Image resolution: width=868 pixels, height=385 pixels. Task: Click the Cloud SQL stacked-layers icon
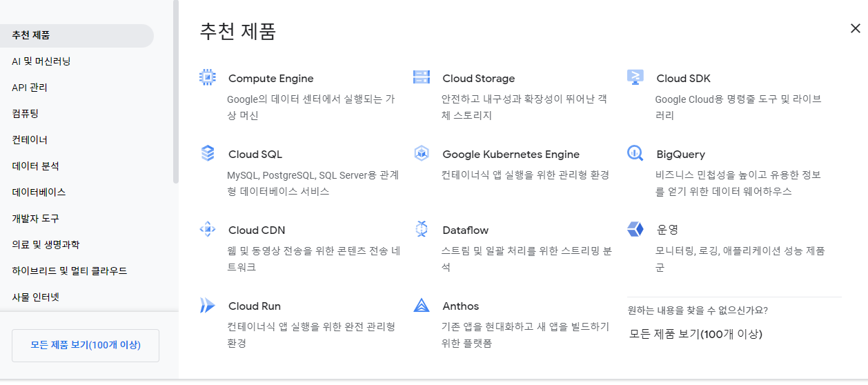207,153
